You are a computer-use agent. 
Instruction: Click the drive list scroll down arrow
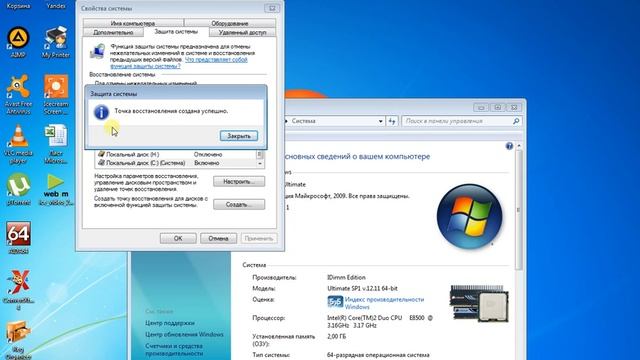[x=260, y=163]
